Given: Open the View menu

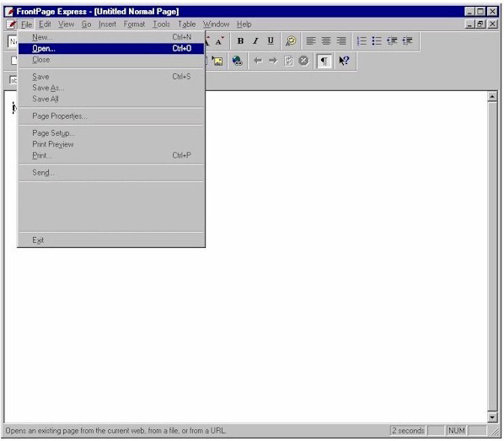Looking at the screenshot, I should coord(67,24).
